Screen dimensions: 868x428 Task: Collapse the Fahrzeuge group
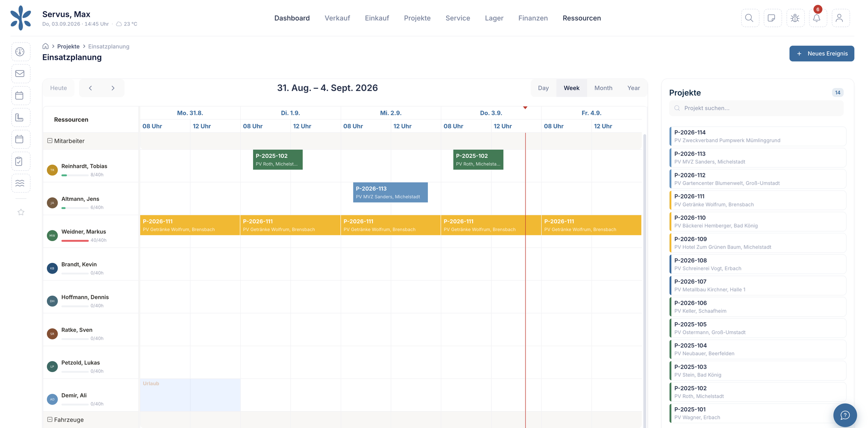coord(50,420)
